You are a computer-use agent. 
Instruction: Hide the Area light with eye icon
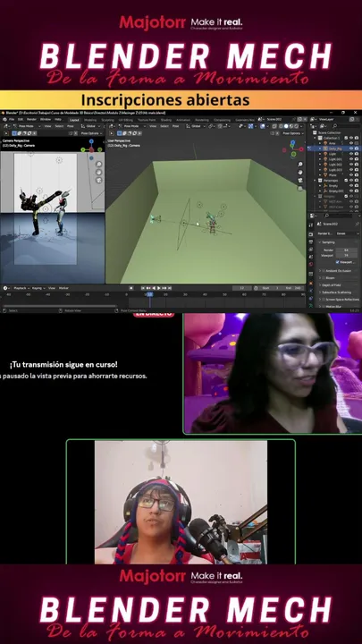coord(351,143)
